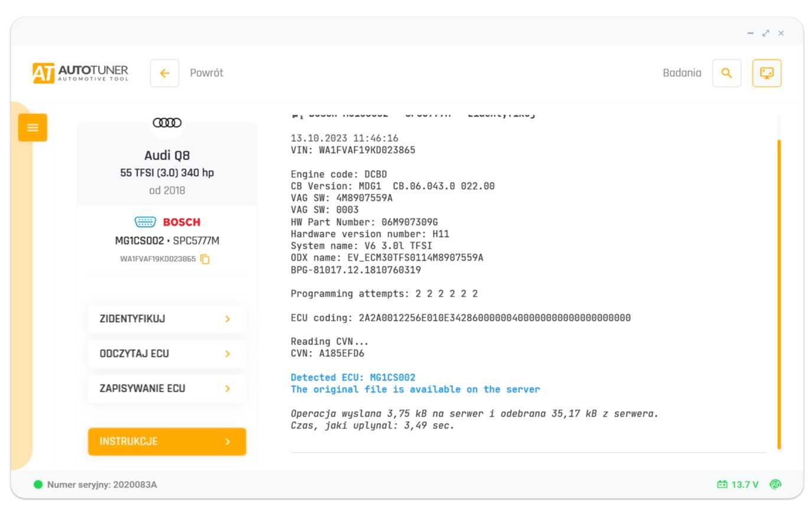Click the HW Part Number: 06M907309G line
Screen dimensions: 812x517
364,223
